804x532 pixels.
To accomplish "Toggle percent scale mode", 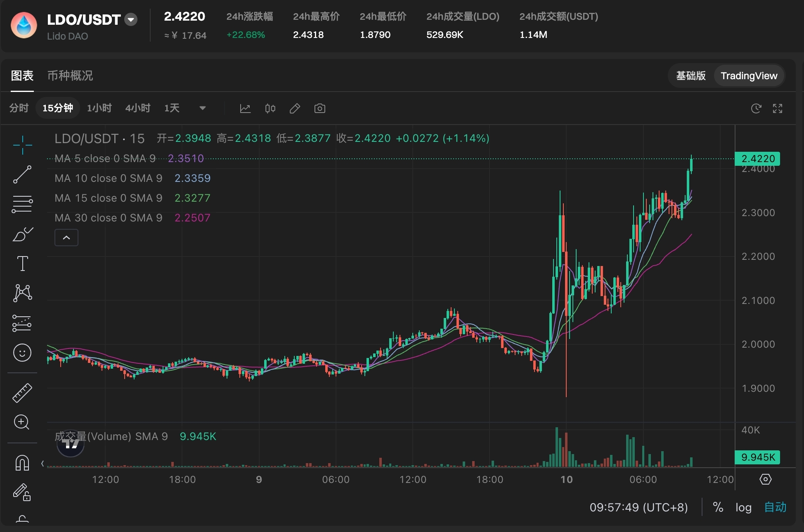I will click(x=718, y=507).
